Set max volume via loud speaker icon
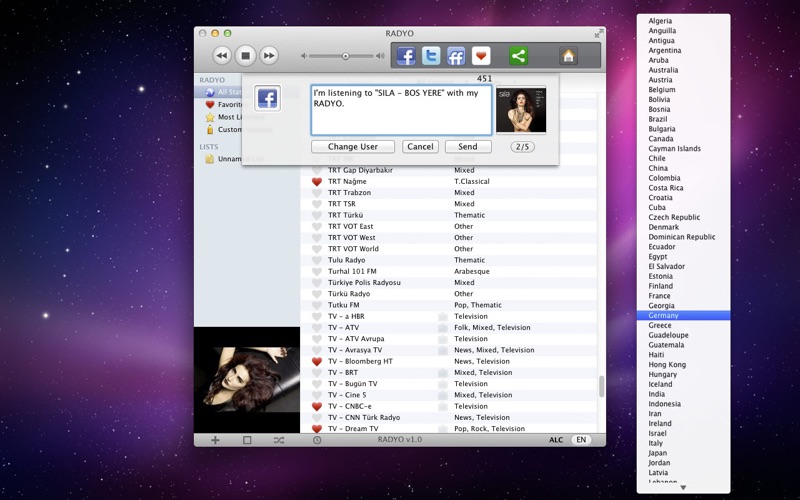 [380, 56]
